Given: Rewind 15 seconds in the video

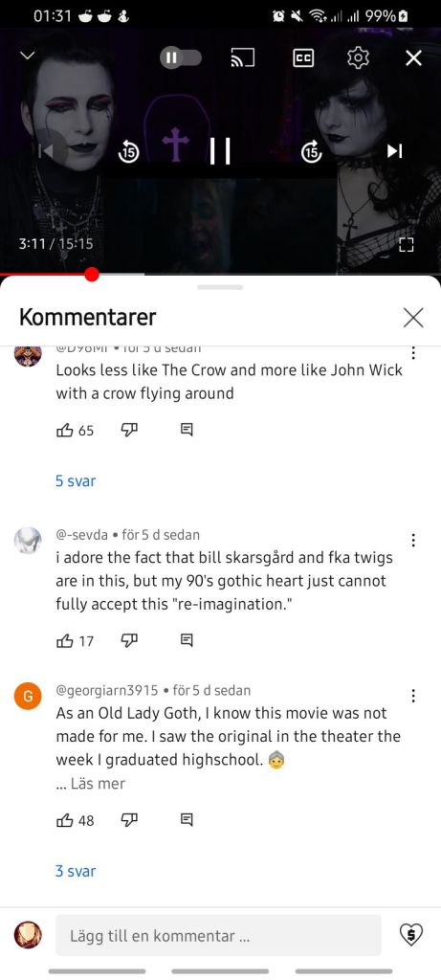Looking at the screenshot, I should (x=129, y=151).
